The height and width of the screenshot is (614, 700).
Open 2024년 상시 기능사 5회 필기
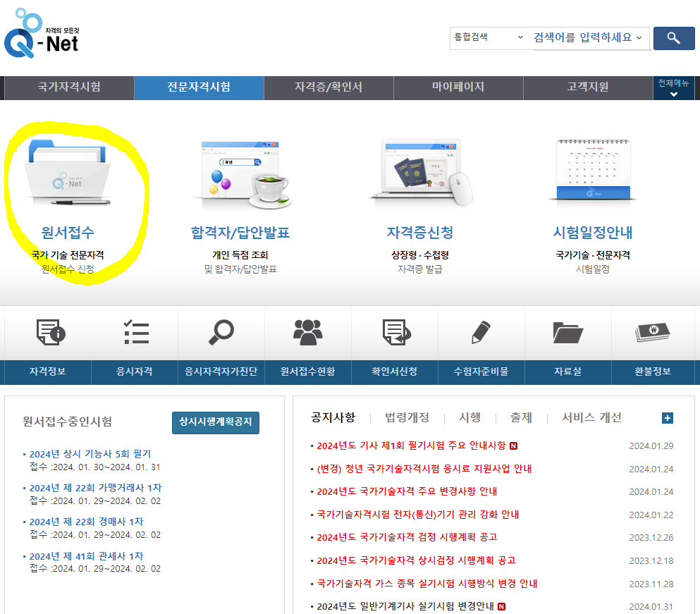[90, 454]
